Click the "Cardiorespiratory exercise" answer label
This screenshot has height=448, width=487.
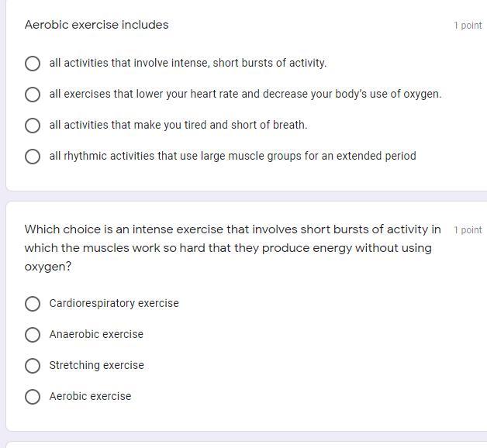(x=114, y=303)
